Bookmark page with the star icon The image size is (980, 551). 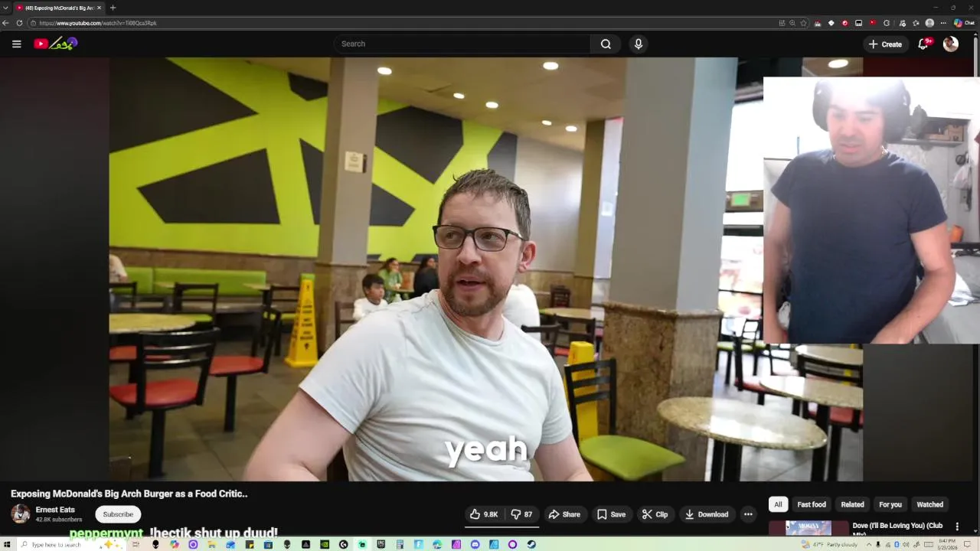(x=803, y=23)
